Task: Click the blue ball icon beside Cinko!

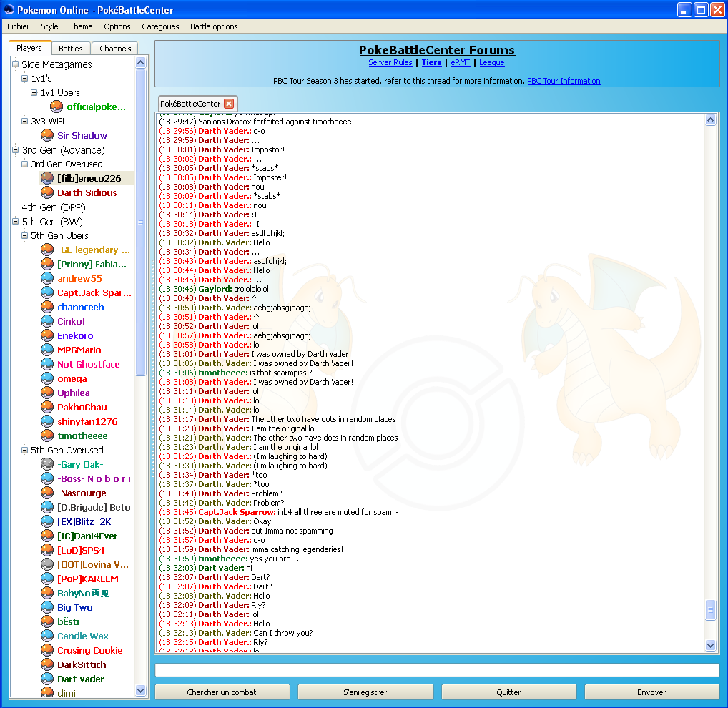Action: (x=47, y=321)
